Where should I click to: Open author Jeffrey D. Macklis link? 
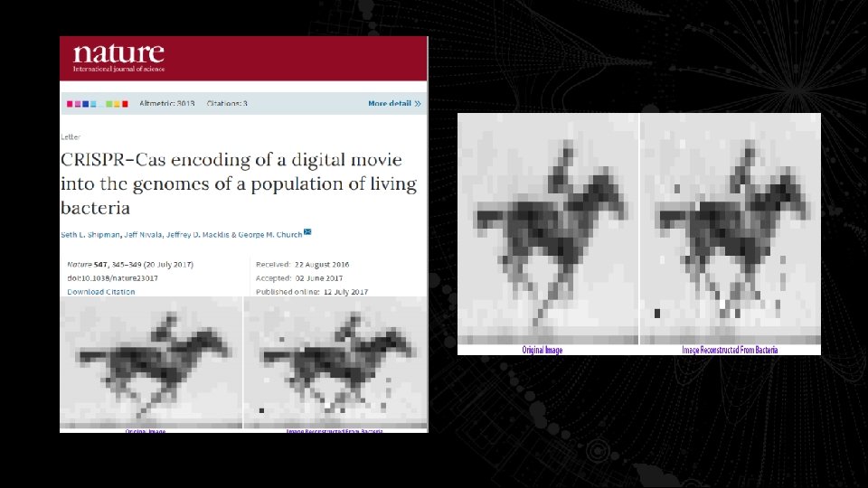coord(198,235)
